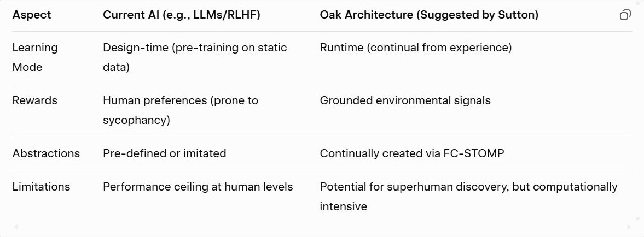Click the right scroll arrow below table
Viewport: 644px width, 237px height.
629,227
